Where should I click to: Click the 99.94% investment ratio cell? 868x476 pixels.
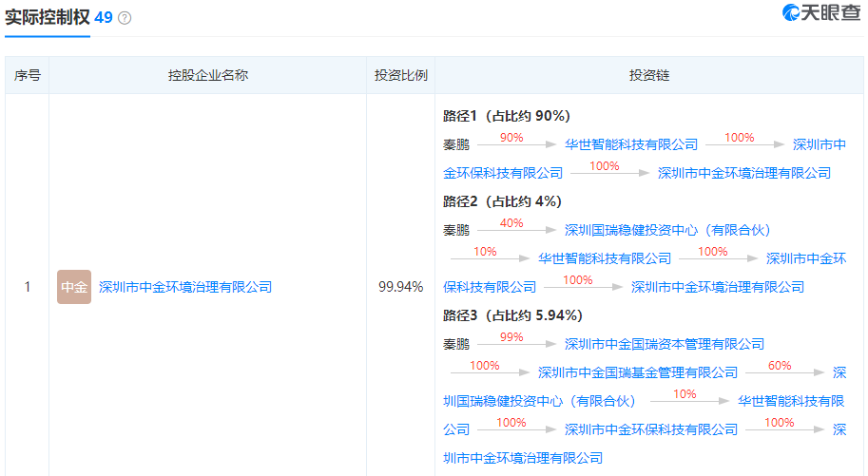400,287
